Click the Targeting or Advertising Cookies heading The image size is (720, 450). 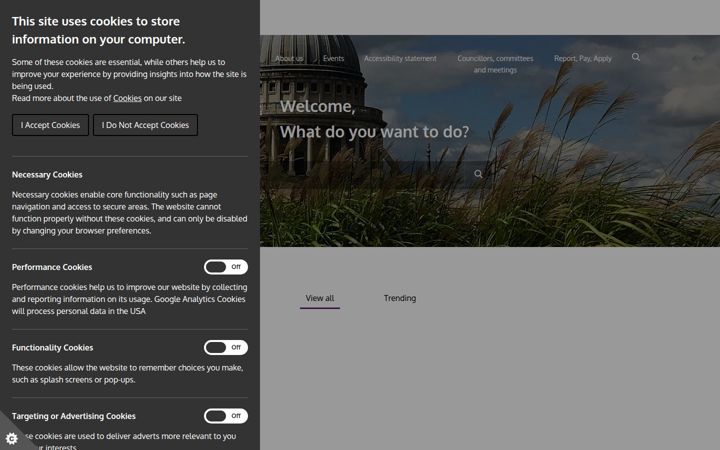pyautogui.click(x=73, y=416)
